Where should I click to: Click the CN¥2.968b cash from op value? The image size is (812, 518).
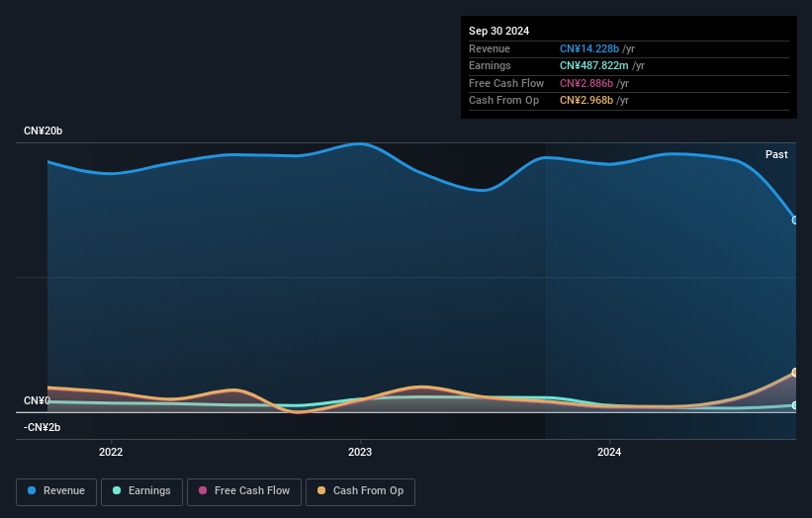click(586, 101)
